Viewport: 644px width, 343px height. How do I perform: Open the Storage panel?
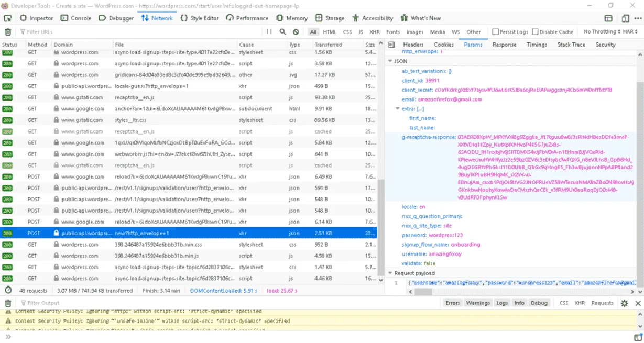tap(329, 18)
